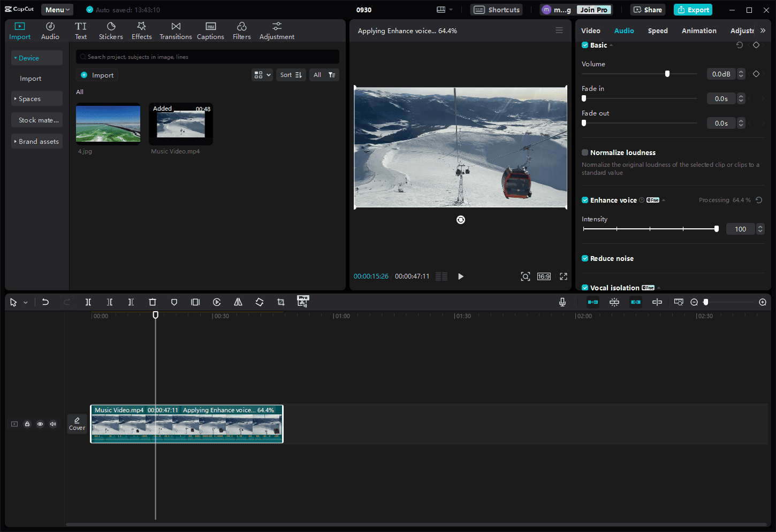Click the Enhance voice Intensity slider handle

(x=717, y=229)
